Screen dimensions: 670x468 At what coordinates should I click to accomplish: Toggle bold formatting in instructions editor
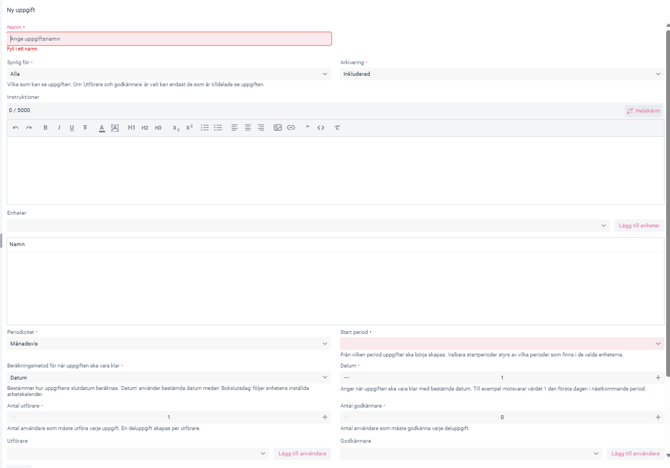coord(45,128)
